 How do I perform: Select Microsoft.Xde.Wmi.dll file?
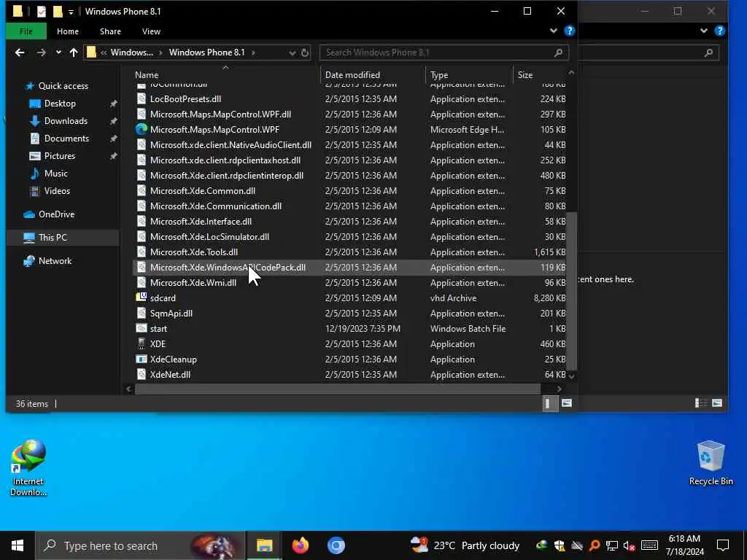tap(193, 282)
